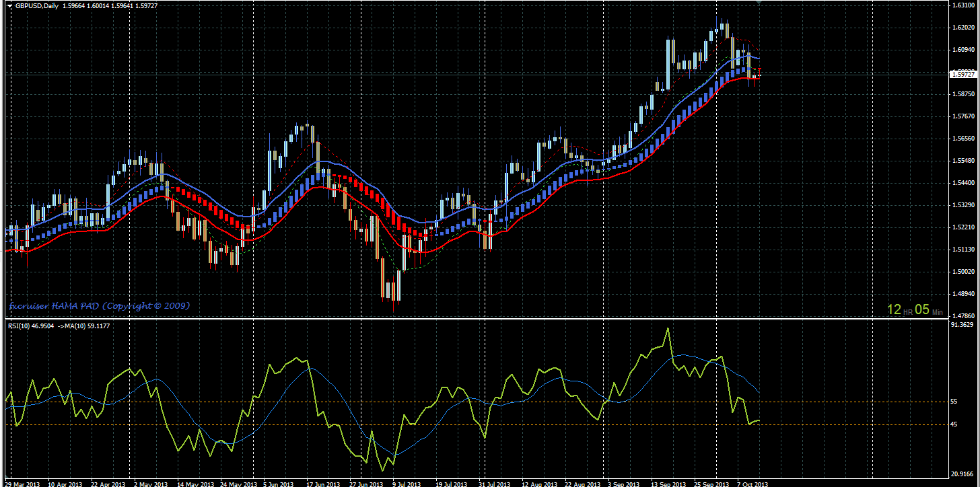Viewport: 980px width, 487px height.
Task: Click date label 5 Jun 2013
Action: click(x=279, y=484)
